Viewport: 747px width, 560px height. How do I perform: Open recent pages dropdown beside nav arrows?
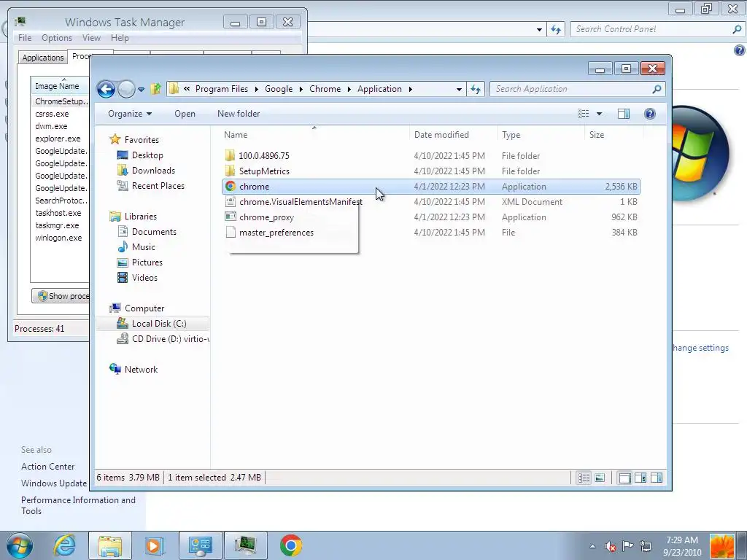pyautogui.click(x=141, y=89)
